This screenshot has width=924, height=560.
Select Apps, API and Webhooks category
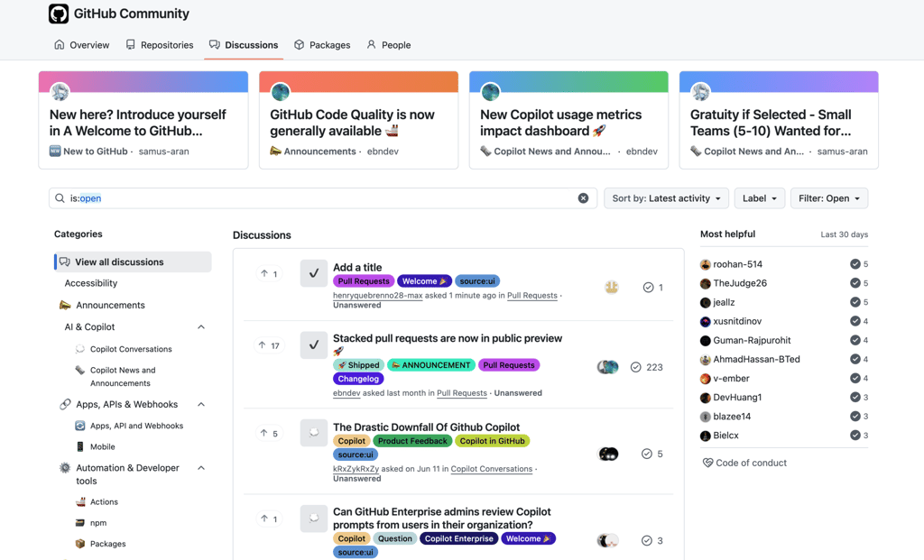coord(137,426)
